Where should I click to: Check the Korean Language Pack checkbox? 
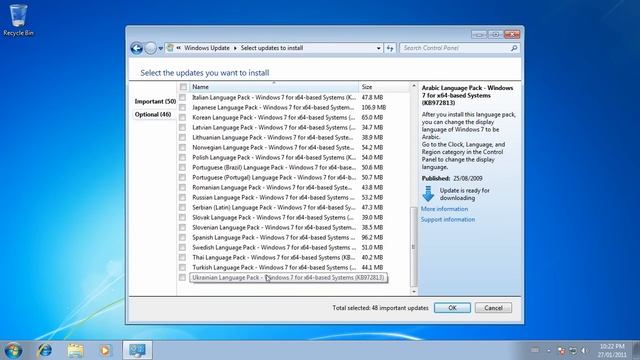coord(182,118)
